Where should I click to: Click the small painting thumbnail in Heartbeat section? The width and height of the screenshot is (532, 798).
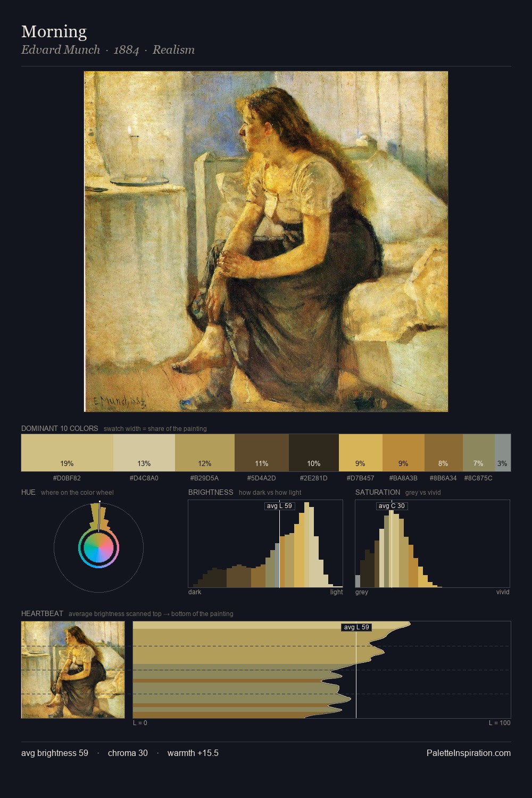(x=73, y=670)
